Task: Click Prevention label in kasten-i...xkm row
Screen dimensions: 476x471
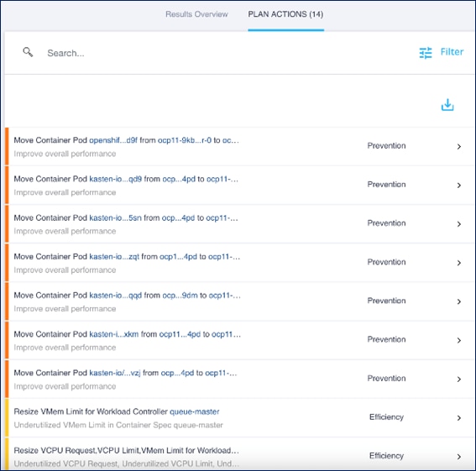Action: pyautogui.click(x=386, y=339)
